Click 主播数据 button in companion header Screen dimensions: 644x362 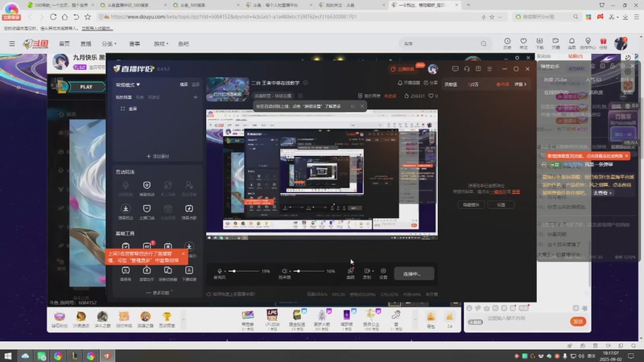[x=403, y=69]
